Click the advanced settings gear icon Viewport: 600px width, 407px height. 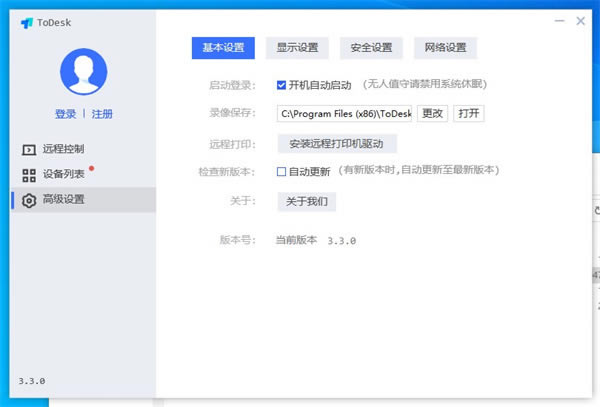tap(29, 200)
